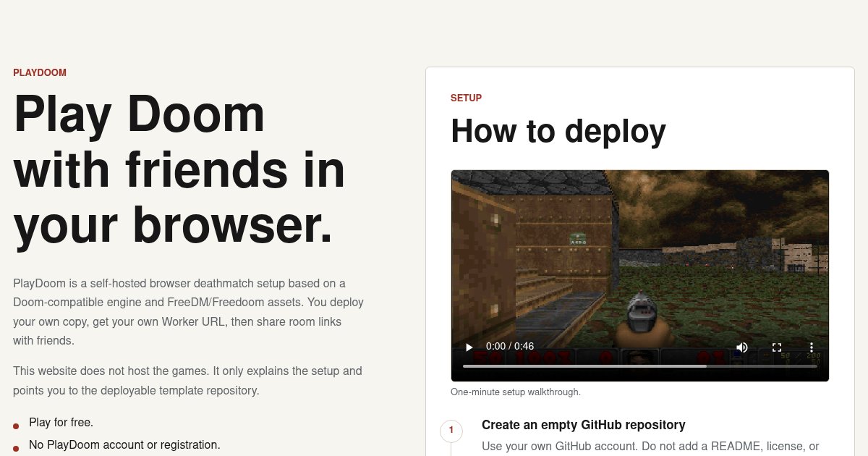Open the video in fullscreen mode

click(777, 347)
